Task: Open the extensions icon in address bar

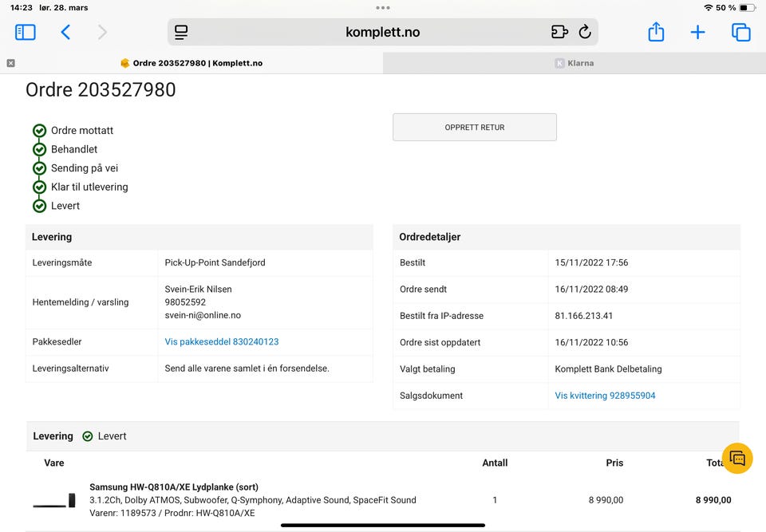Action: pos(559,32)
